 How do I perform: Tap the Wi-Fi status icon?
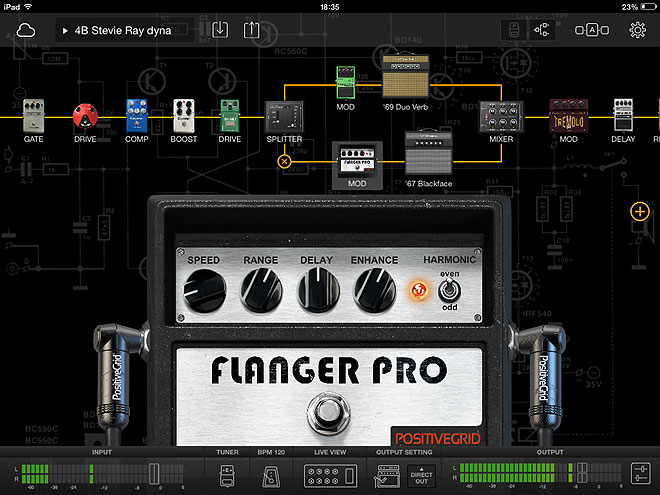tap(28, 7)
